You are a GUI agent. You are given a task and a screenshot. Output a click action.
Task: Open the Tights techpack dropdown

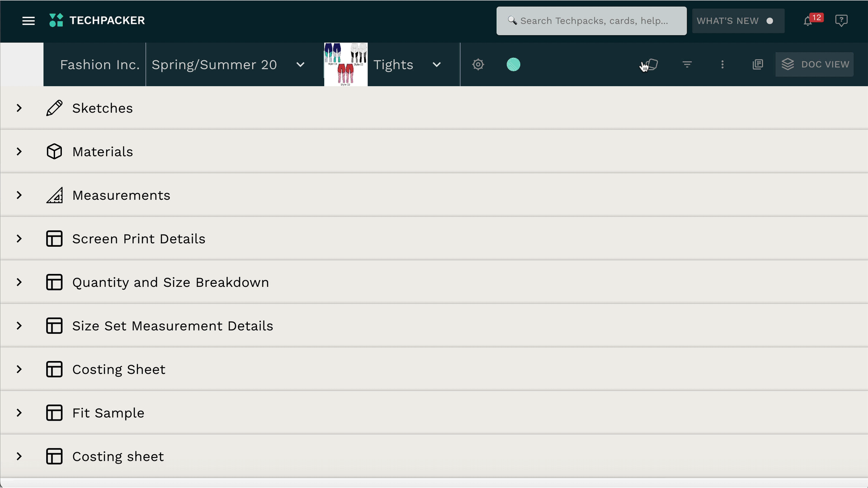(x=437, y=65)
